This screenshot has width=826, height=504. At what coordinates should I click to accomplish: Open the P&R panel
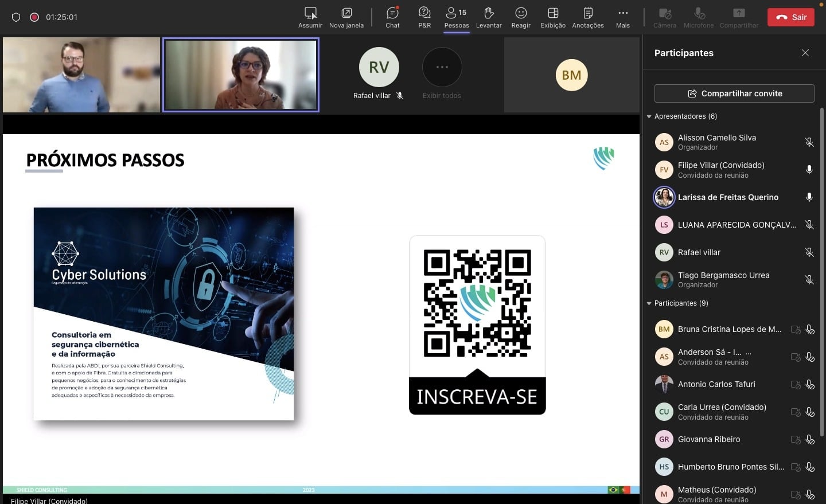[x=424, y=17]
